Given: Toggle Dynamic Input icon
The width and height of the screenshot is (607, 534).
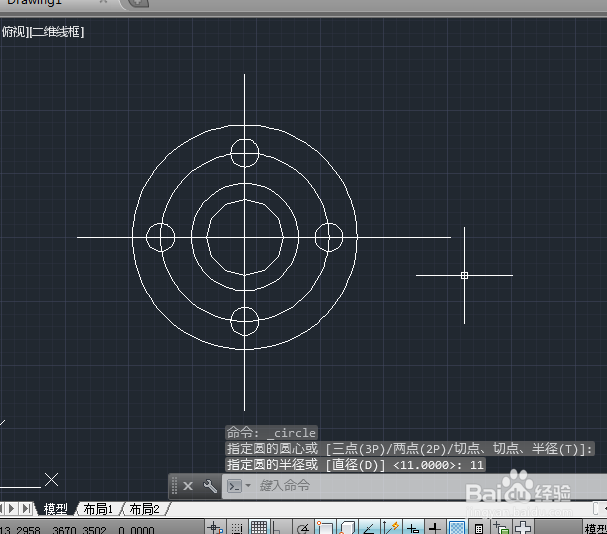Looking at the screenshot, I should pyautogui.click(x=413, y=528).
